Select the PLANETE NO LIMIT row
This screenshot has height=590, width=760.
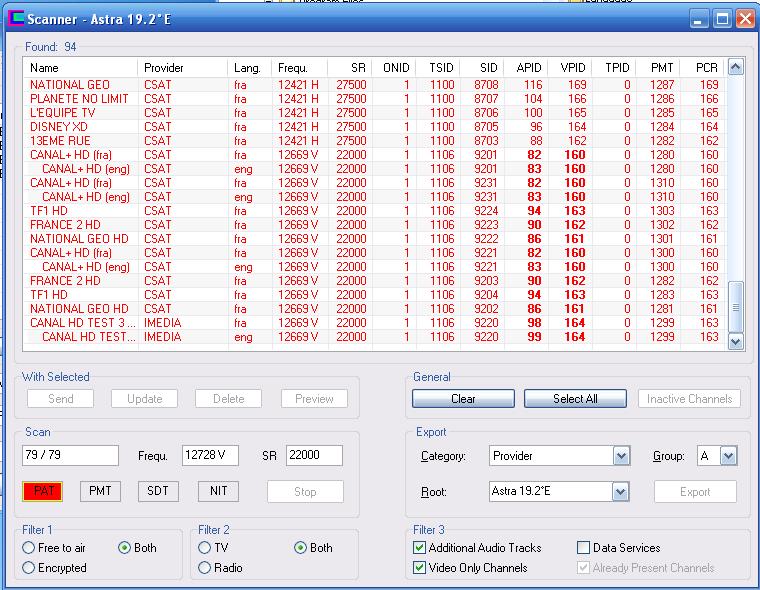[x=374, y=99]
